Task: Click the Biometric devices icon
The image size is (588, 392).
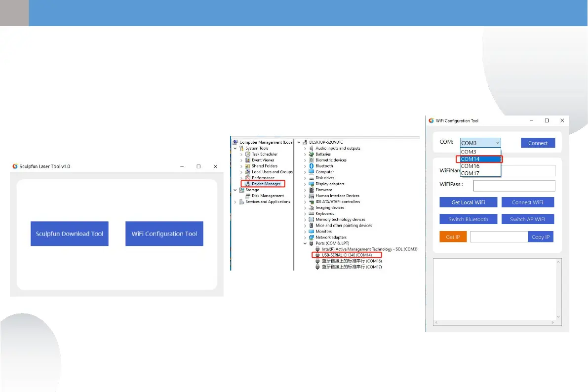Action: tap(311, 160)
